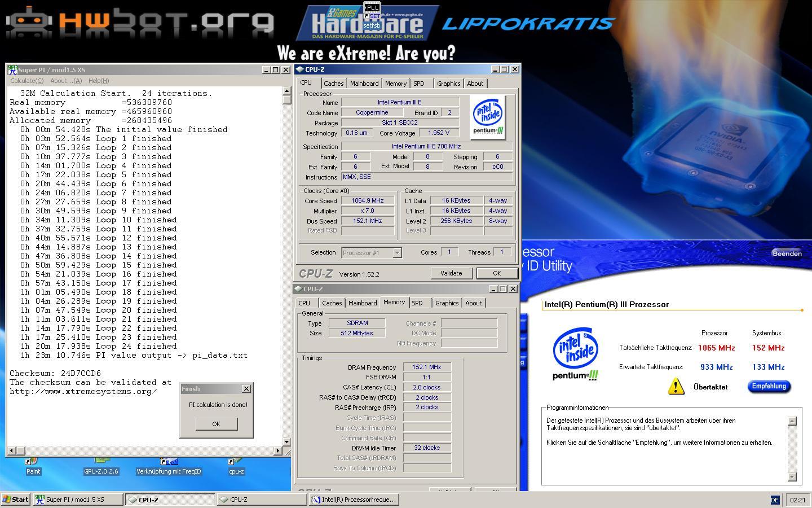Select the CPU tab in lower CPU-Z

[304, 303]
